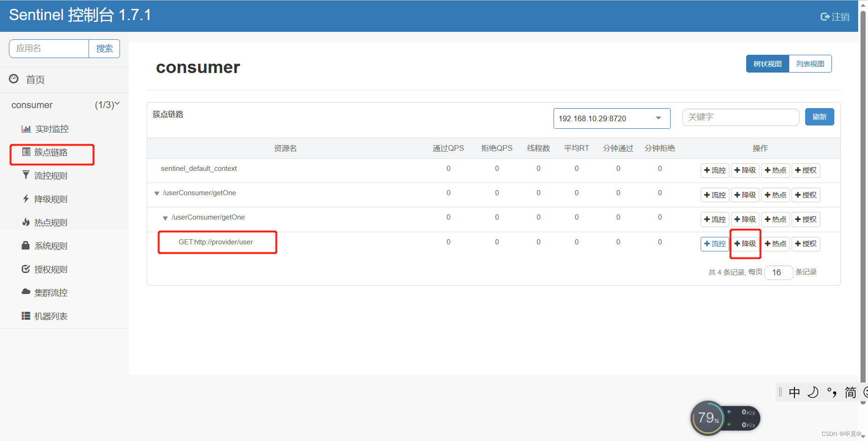Click the 刷新 refresh button
The image size is (868, 441).
(x=819, y=117)
